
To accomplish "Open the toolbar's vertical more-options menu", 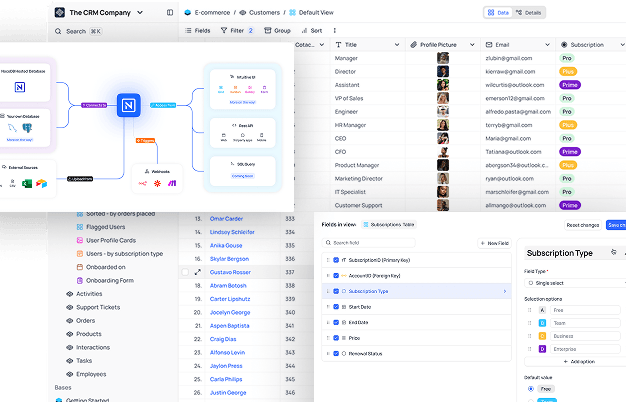I will point(335,30).
